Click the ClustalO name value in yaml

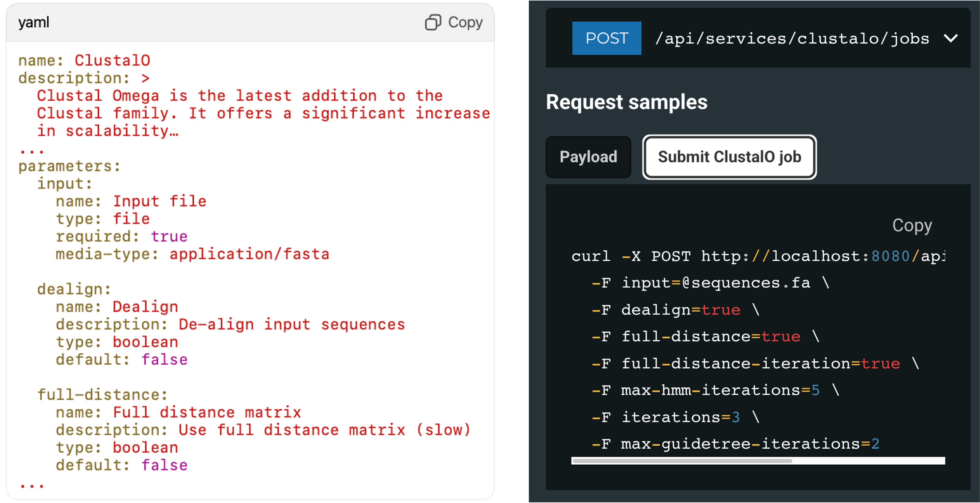coord(112,61)
